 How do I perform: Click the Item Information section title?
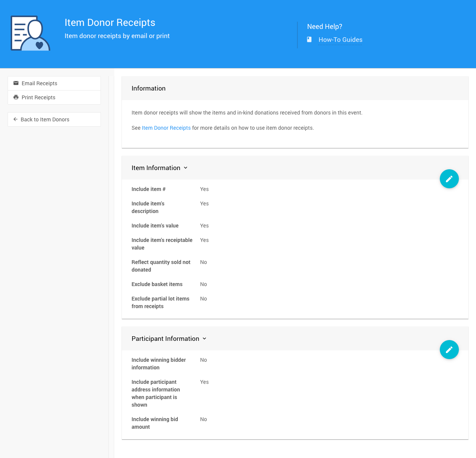click(156, 168)
